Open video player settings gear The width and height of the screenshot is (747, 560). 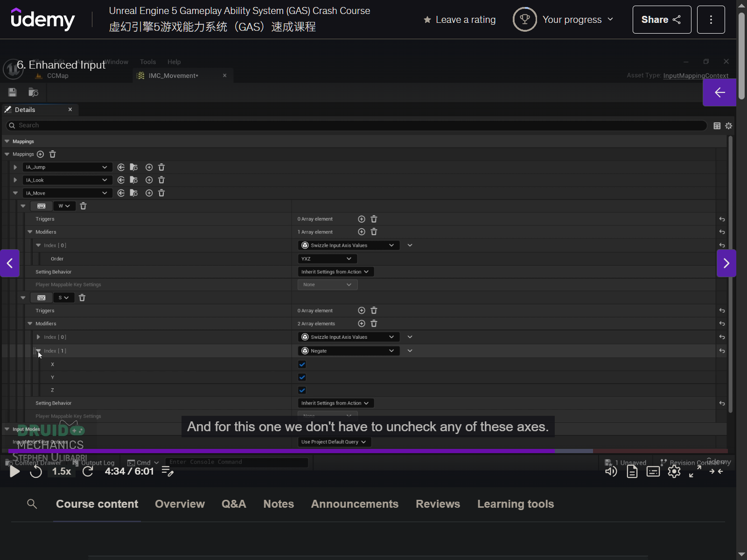(674, 472)
